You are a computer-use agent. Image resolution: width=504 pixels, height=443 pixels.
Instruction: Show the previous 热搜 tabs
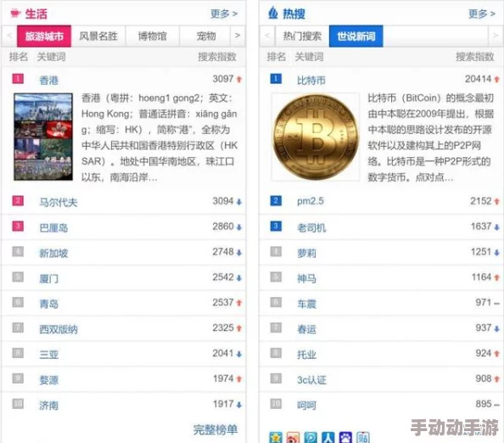click(267, 36)
